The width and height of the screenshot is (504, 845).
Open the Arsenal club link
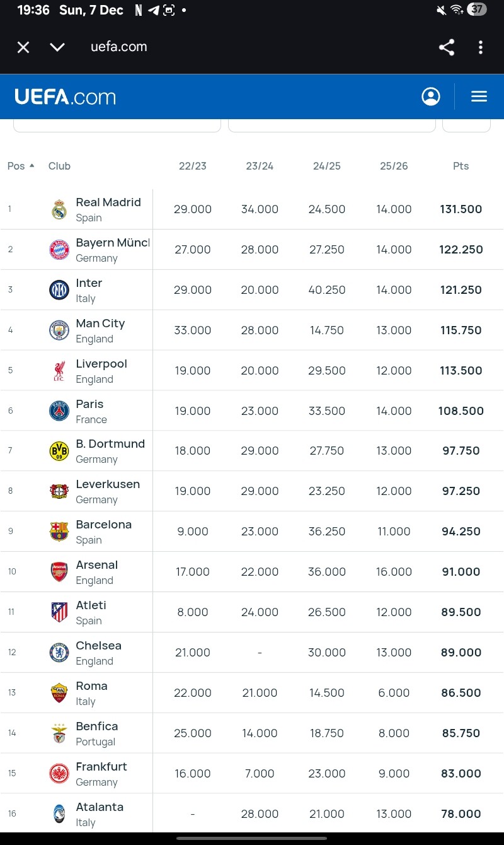96,565
